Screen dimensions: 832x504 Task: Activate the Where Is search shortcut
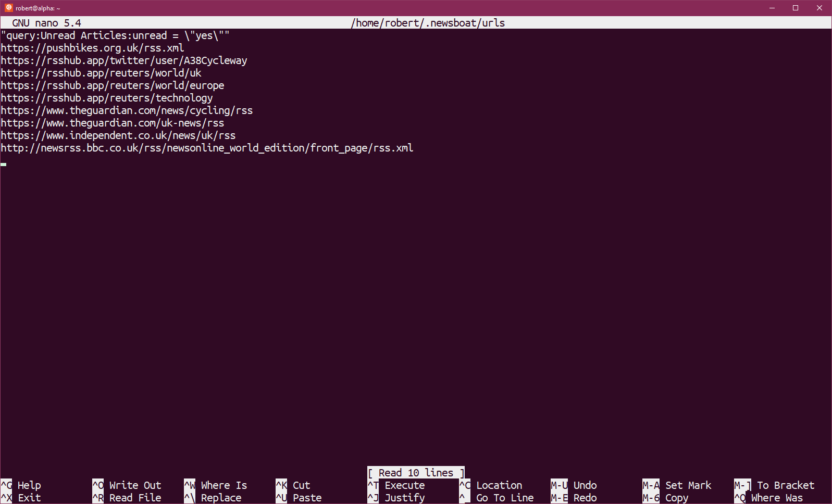coord(223,485)
